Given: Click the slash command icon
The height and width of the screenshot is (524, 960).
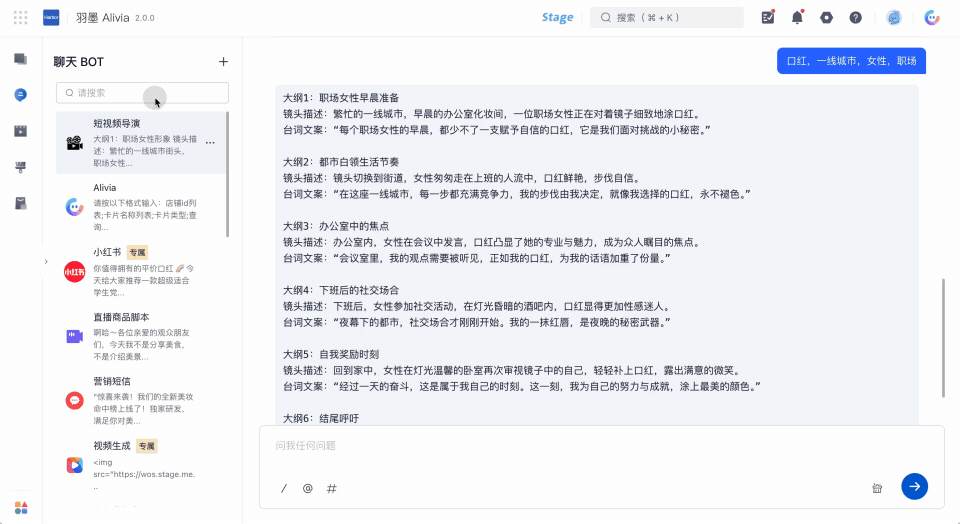Looking at the screenshot, I should (x=283, y=488).
